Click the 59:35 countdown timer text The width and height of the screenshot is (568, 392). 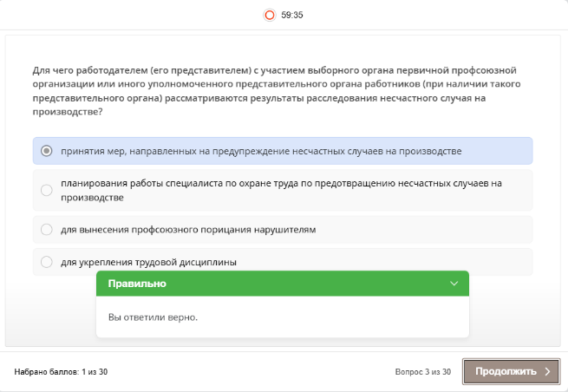pyautogui.click(x=292, y=16)
